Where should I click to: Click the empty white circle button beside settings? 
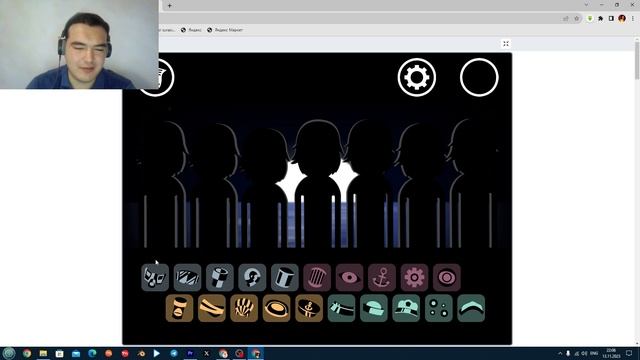coord(479,77)
